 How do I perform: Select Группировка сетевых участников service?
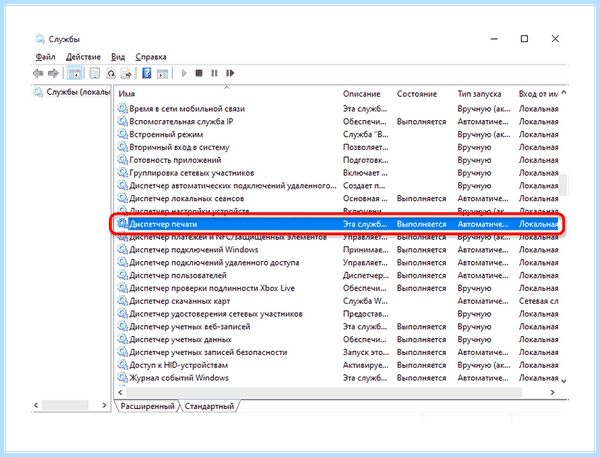tap(338, 173)
